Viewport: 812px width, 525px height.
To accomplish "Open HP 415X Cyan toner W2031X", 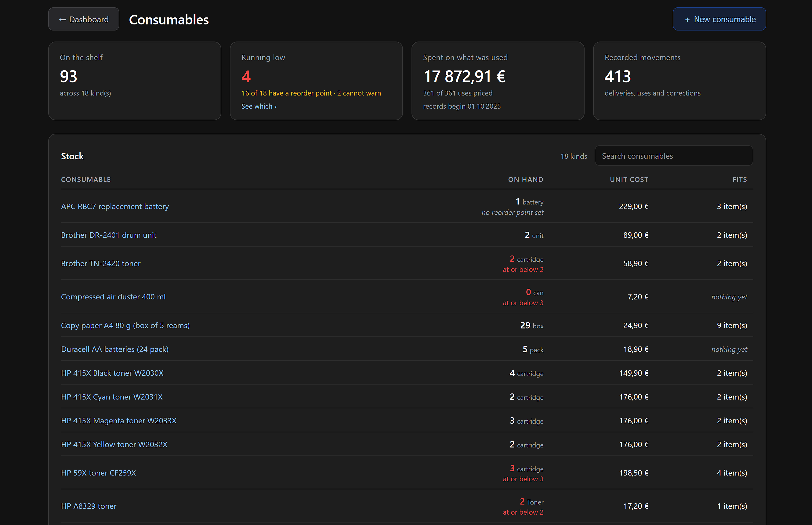I will coord(112,397).
